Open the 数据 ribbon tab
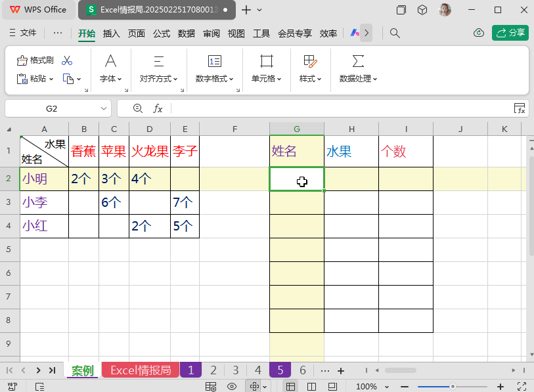The image size is (534, 392). pyautogui.click(x=187, y=33)
